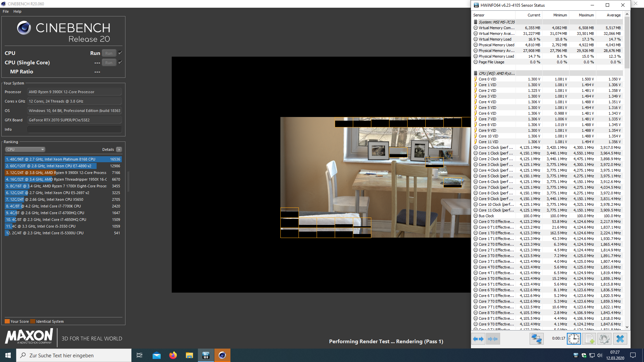Toggle the CPU Single Core checkbox
This screenshot has height=362, width=644.
120,62
